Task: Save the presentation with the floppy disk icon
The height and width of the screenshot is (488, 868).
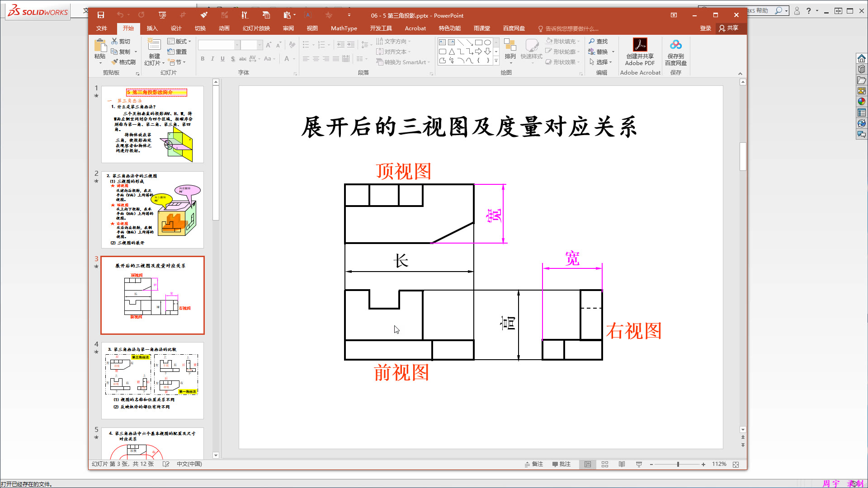Action: pyautogui.click(x=101, y=15)
